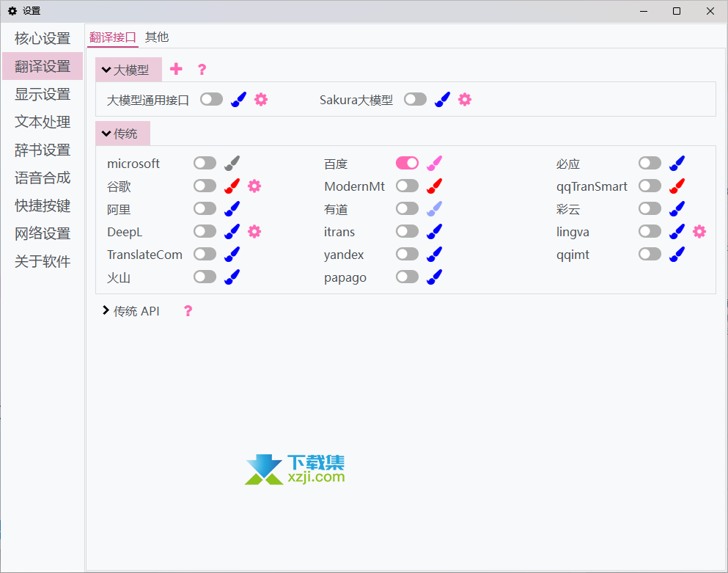Toggle the 彩云 translator switch
Screen dimensions: 728x573
pyautogui.click(x=650, y=208)
